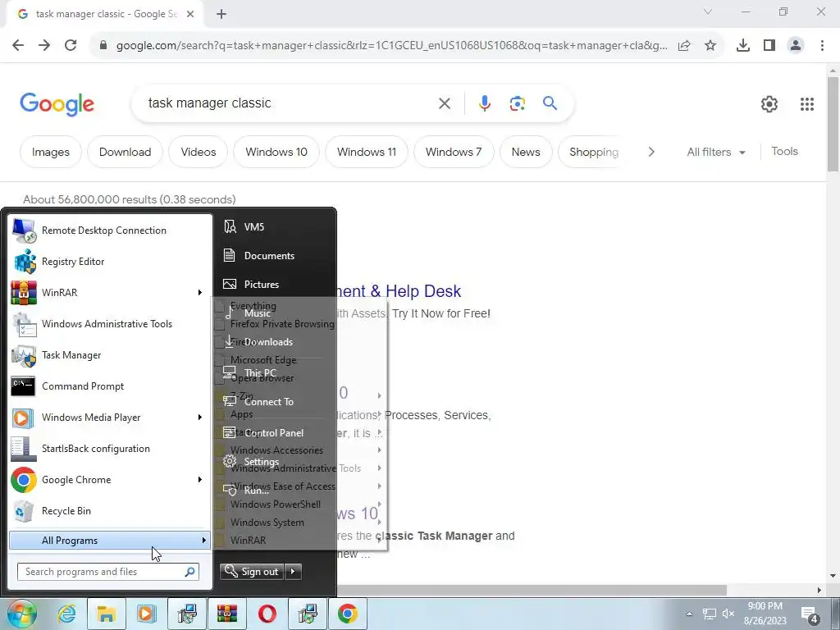This screenshot has width=840, height=630.
Task: Share this page icon in address bar
Action: (x=684, y=46)
